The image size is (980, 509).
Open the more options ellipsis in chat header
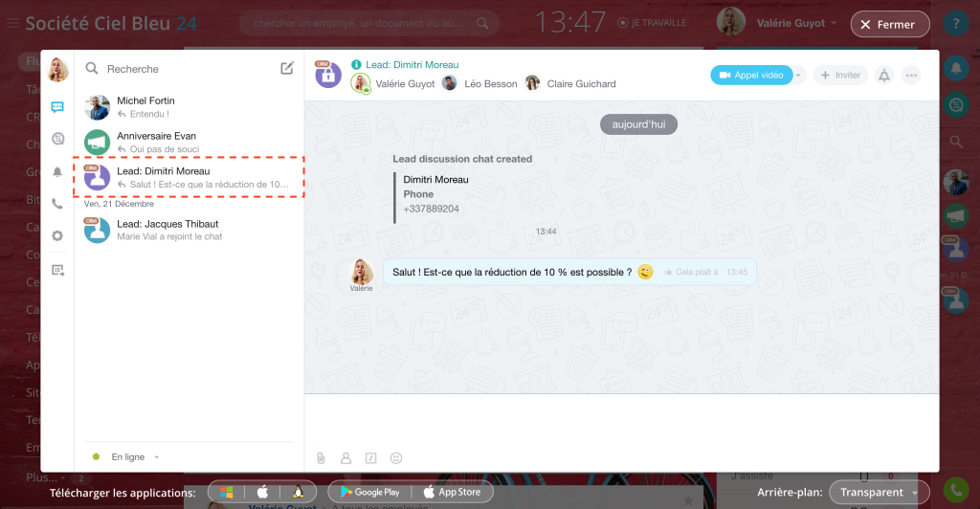point(910,75)
